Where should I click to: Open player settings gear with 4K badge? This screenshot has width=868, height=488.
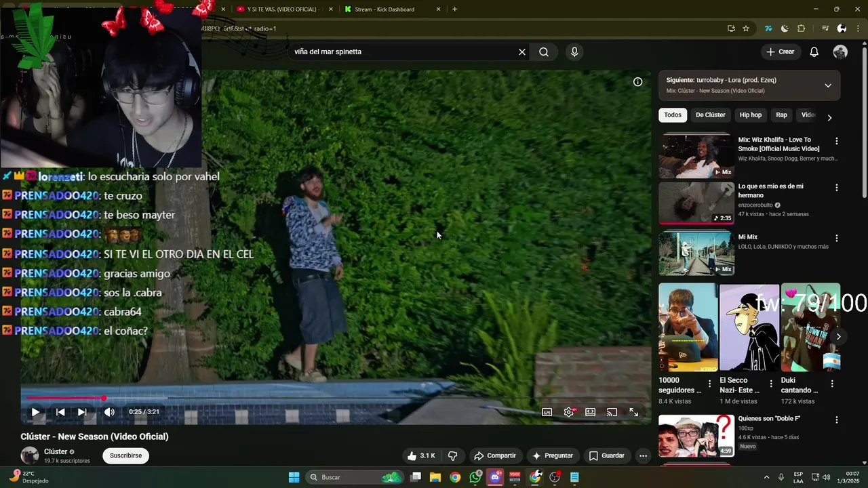tap(569, 412)
